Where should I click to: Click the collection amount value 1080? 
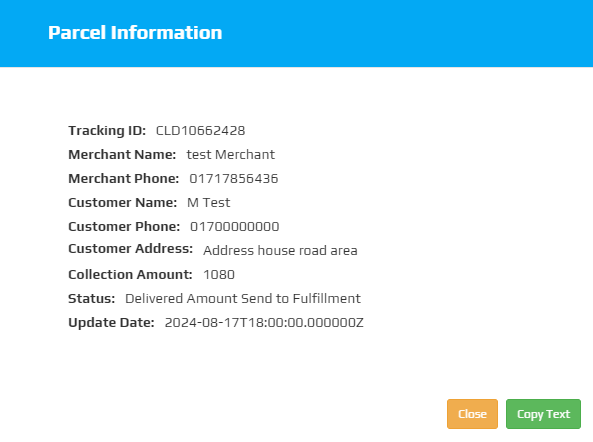(219, 275)
